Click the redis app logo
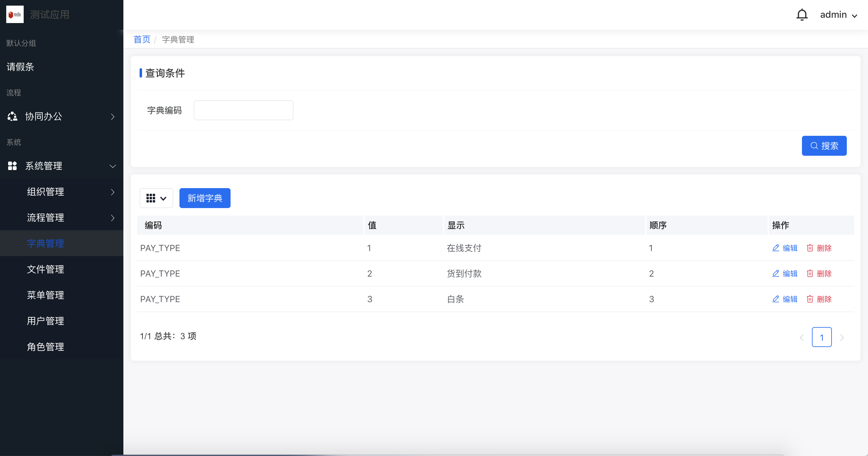 15,14
